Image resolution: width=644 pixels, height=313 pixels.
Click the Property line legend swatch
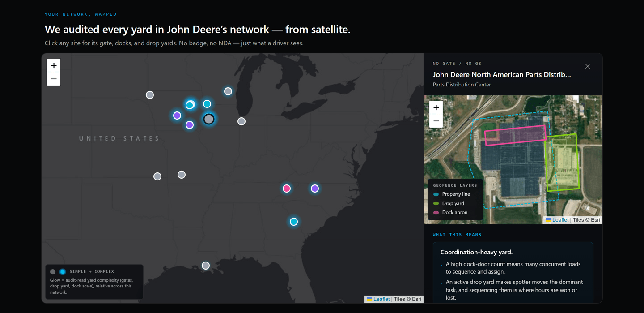pyautogui.click(x=436, y=194)
